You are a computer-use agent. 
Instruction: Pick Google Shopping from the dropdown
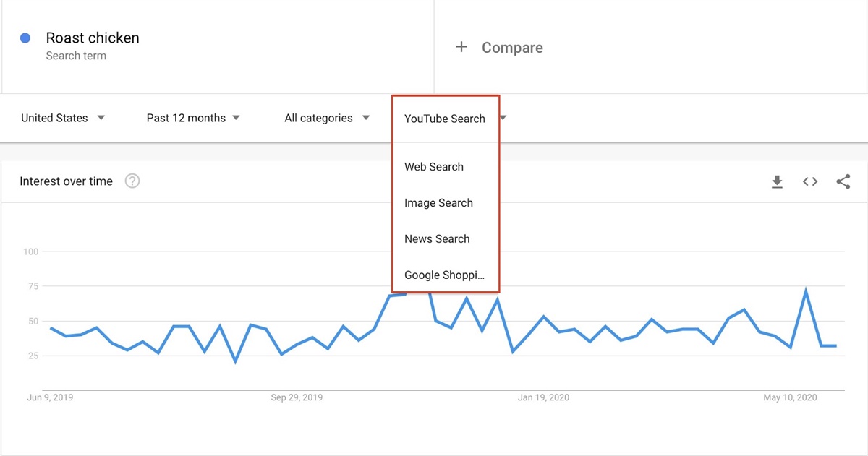click(444, 275)
